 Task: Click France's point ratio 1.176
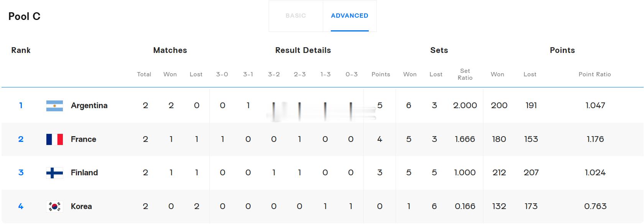pyautogui.click(x=595, y=139)
